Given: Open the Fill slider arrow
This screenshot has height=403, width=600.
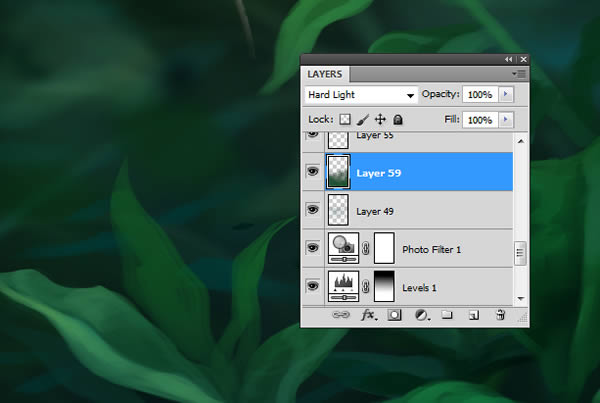Looking at the screenshot, I should pyautogui.click(x=505, y=120).
